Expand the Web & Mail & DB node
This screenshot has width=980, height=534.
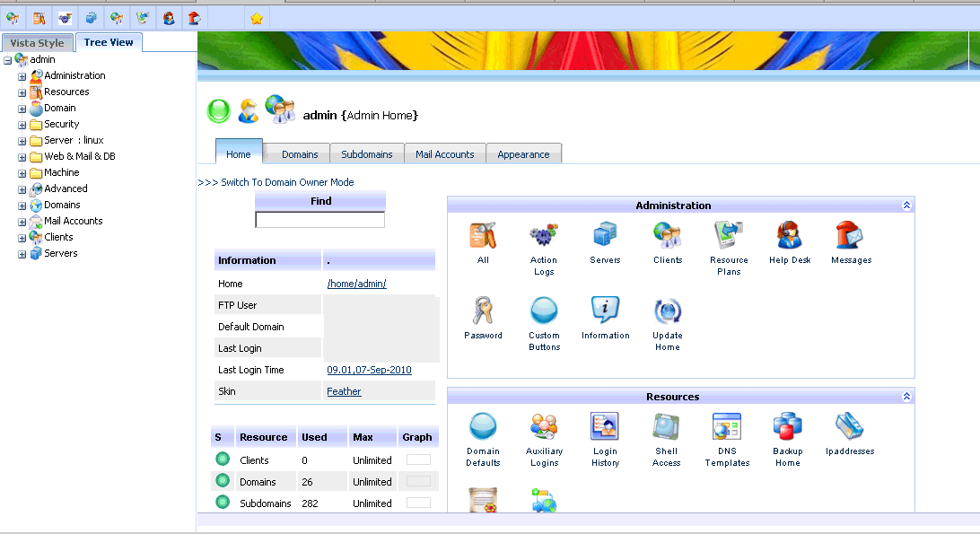(22, 157)
